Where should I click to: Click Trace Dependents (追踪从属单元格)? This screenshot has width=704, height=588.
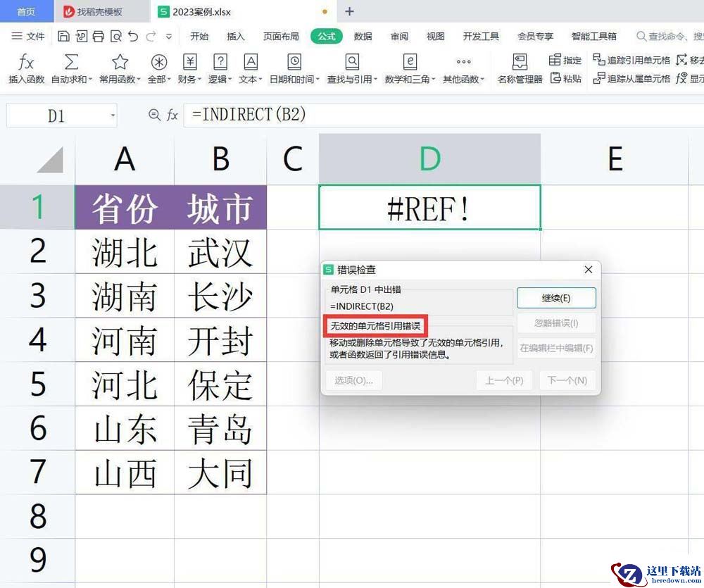[631, 78]
